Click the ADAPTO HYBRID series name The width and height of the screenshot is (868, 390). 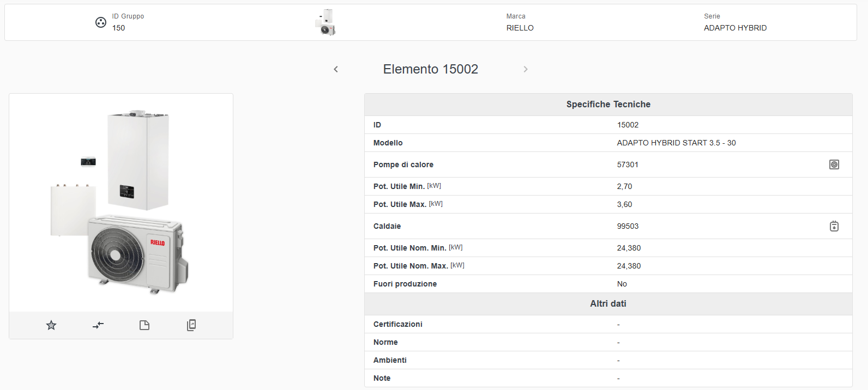click(734, 28)
